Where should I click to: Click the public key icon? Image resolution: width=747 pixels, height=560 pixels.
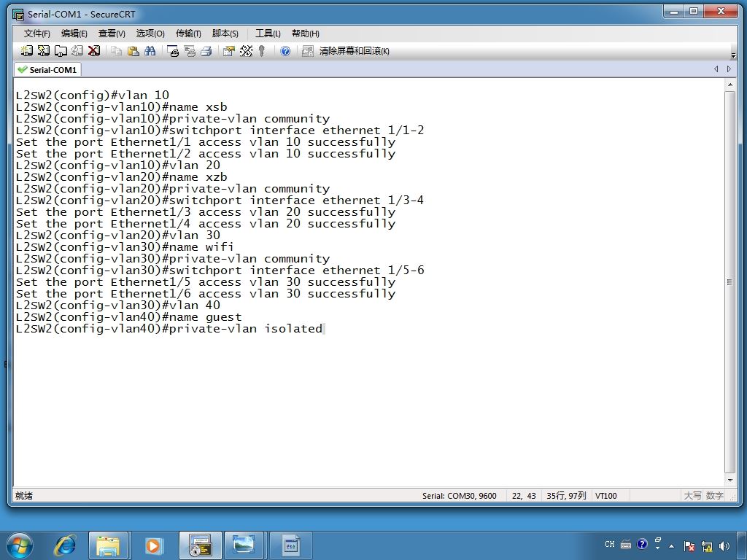pyautogui.click(x=262, y=51)
